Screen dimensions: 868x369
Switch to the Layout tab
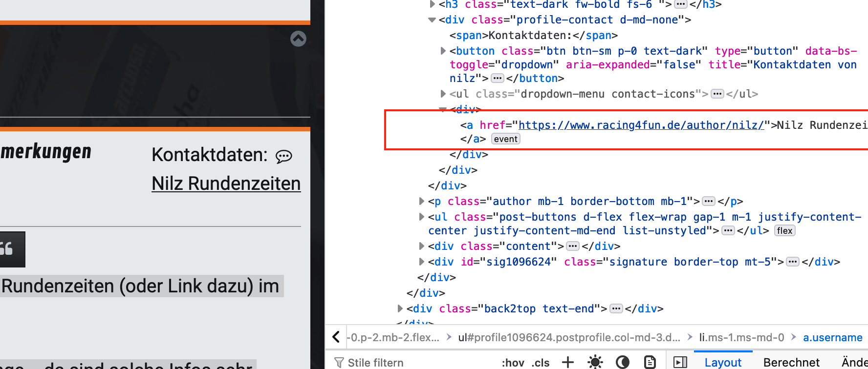723,362
